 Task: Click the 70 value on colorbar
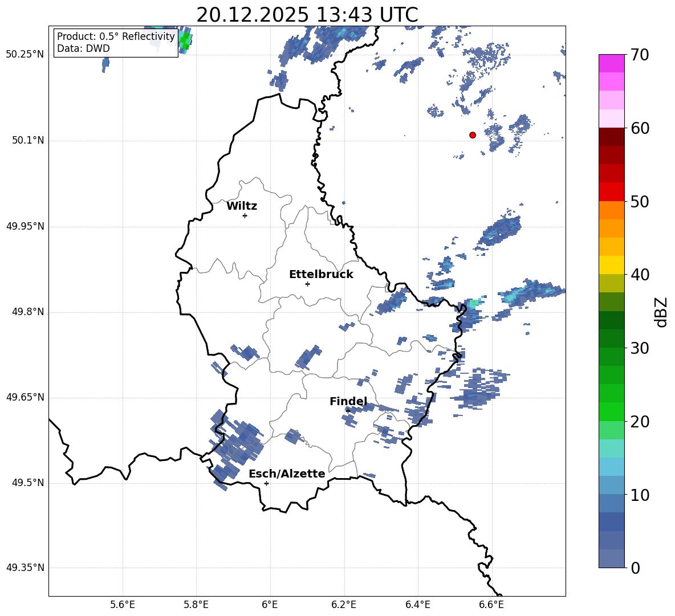click(x=640, y=55)
